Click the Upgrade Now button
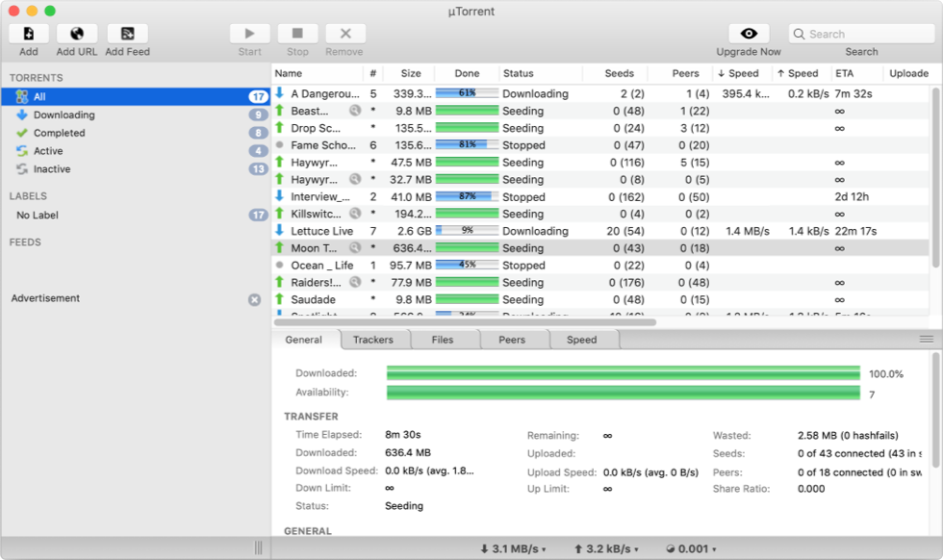 749,51
